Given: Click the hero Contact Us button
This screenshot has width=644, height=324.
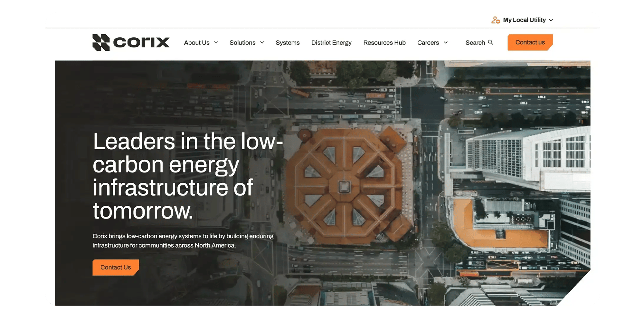Looking at the screenshot, I should click(115, 267).
